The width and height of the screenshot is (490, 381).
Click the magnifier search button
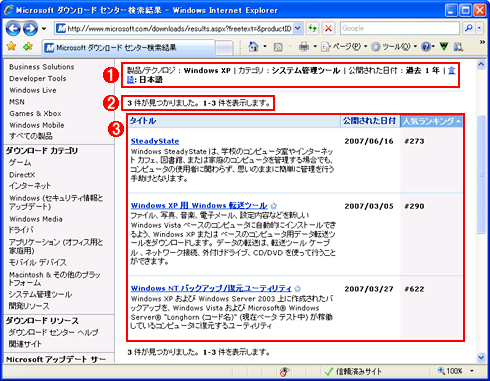click(468, 28)
